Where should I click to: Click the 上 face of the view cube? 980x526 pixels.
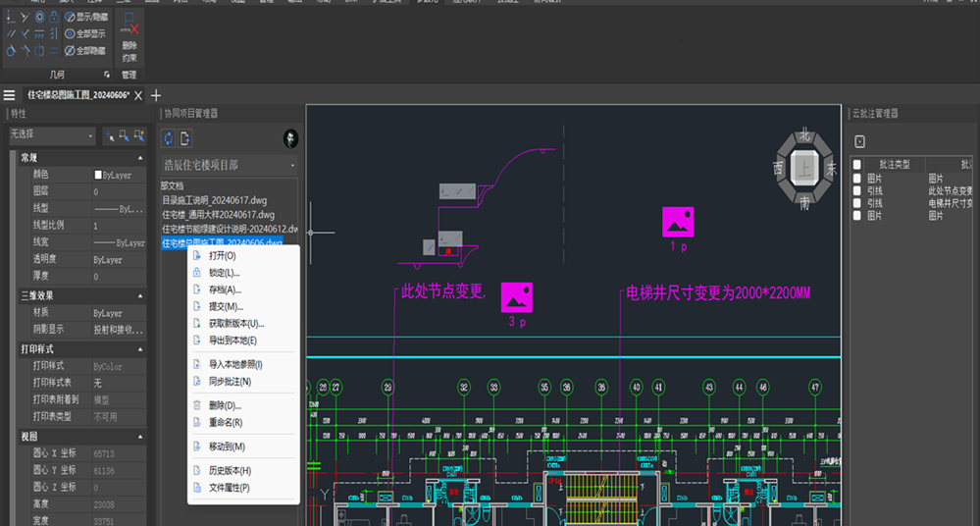[x=804, y=168]
